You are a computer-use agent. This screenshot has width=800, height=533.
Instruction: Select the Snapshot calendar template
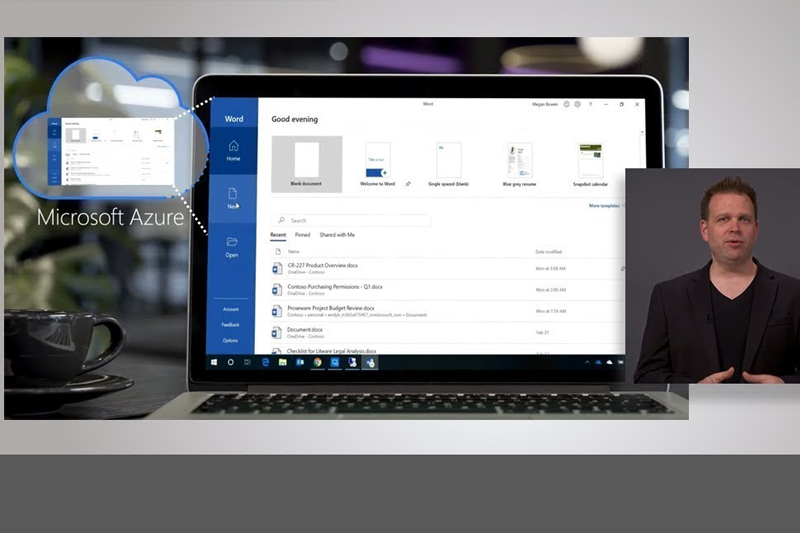pos(590,164)
